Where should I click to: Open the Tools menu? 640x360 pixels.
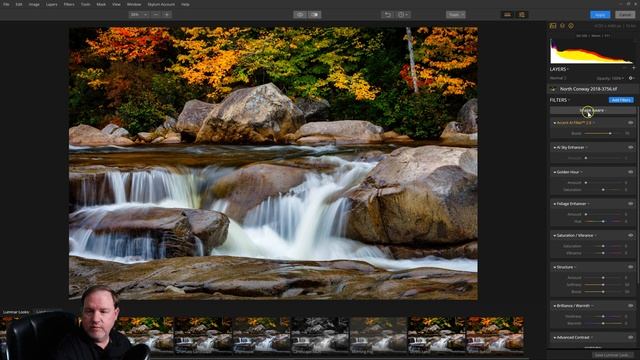[x=85, y=4]
